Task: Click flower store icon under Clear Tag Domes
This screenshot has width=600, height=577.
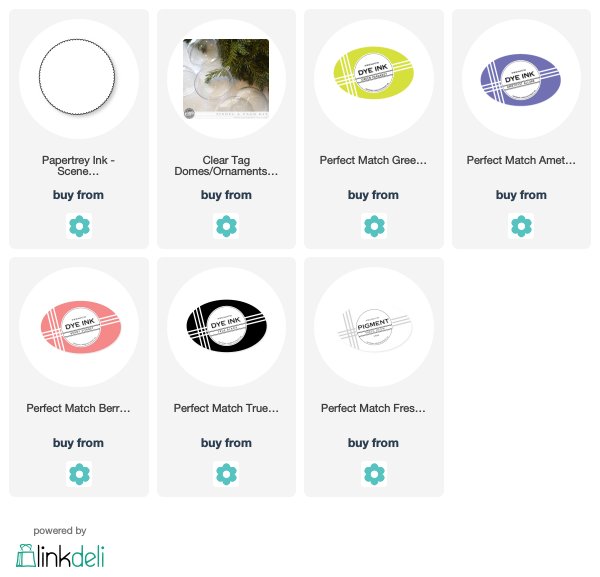Action: pyautogui.click(x=226, y=226)
